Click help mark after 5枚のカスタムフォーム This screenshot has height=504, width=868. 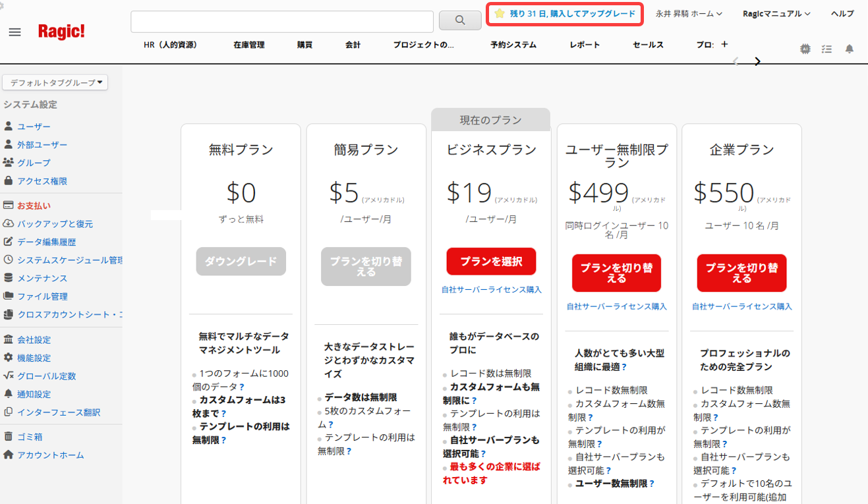(331, 424)
